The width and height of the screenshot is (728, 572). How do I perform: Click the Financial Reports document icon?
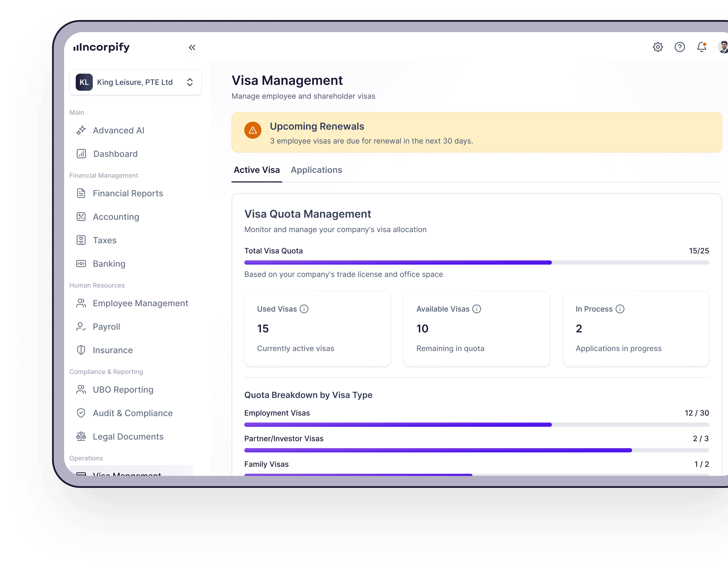tap(81, 193)
